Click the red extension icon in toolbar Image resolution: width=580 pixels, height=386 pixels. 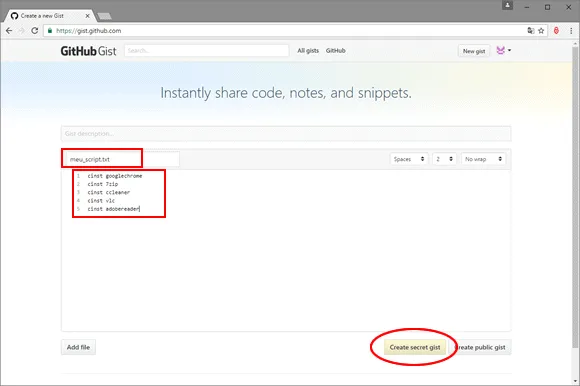tap(556, 31)
